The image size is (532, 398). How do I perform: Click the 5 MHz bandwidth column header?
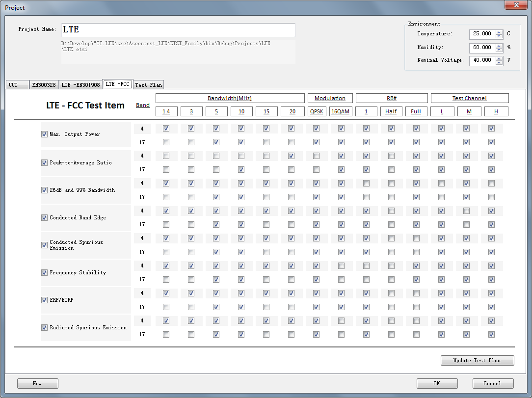point(216,111)
